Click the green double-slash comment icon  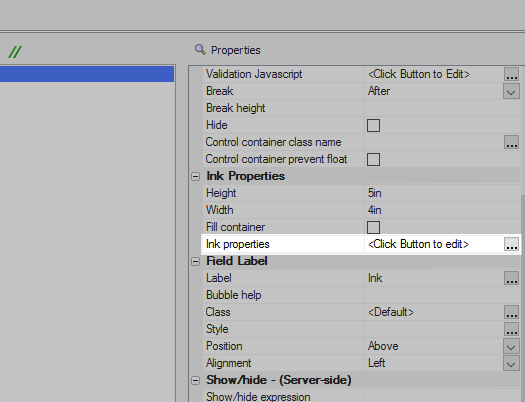[x=15, y=52]
